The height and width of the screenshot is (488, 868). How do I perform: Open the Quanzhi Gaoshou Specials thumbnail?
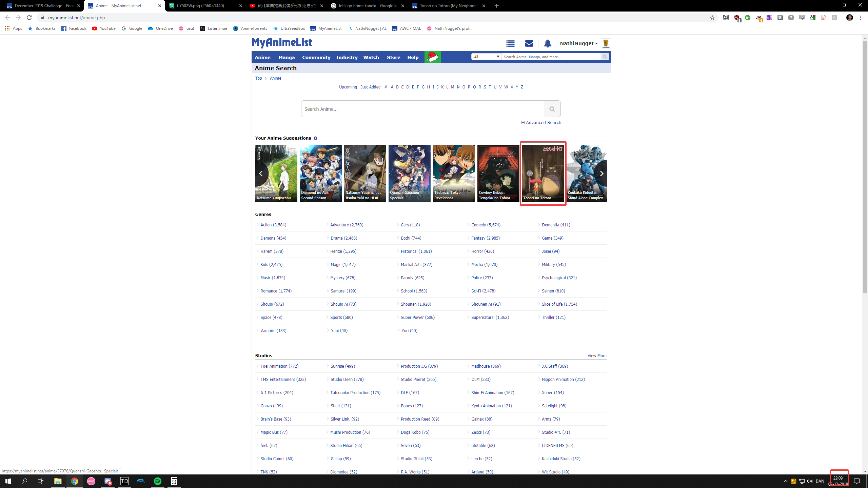410,174
